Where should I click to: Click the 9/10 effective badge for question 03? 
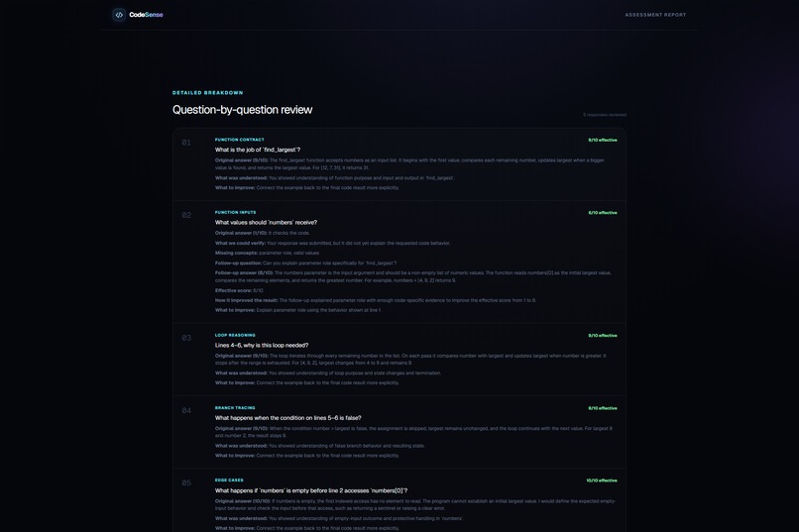pyautogui.click(x=603, y=336)
